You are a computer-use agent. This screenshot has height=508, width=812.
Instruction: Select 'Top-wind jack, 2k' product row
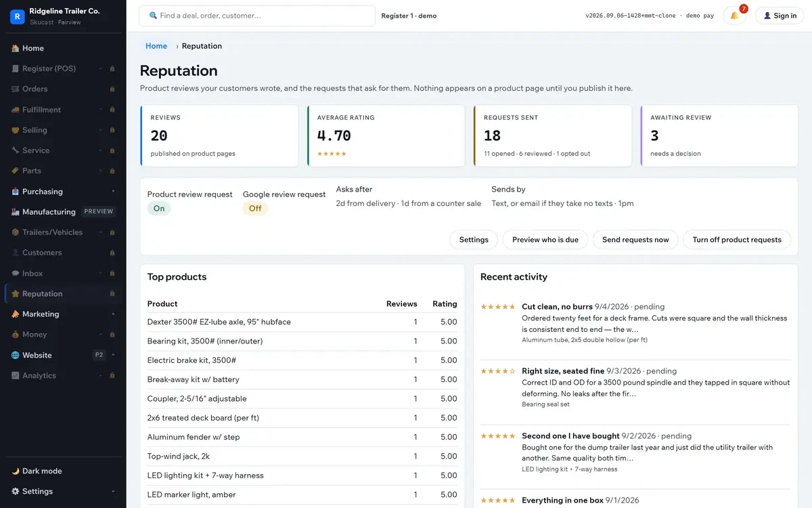[302, 456]
